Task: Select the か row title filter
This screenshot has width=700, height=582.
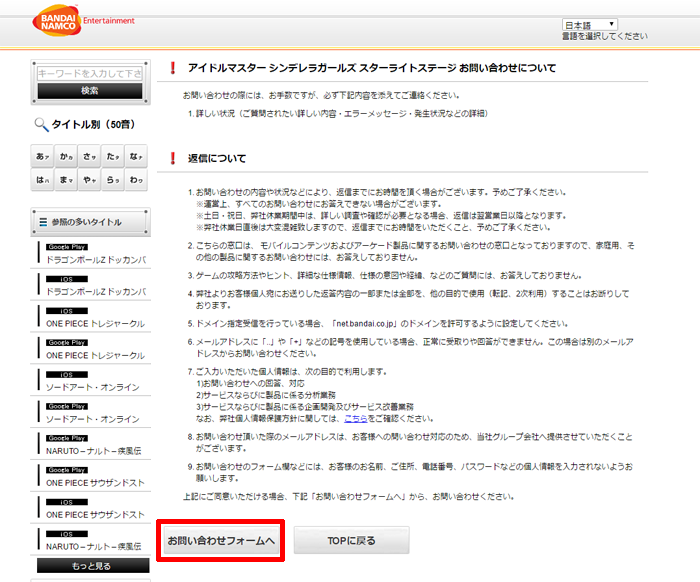Action: (66, 156)
